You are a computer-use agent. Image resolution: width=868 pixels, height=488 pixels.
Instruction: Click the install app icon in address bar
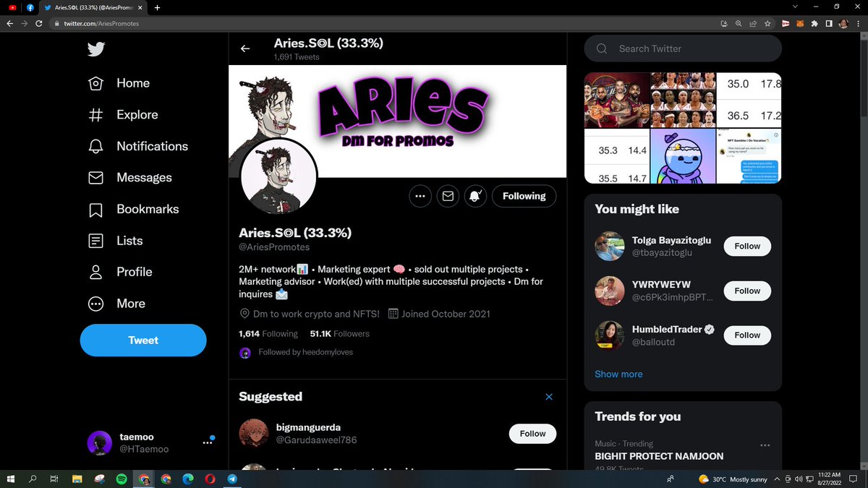coord(724,23)
